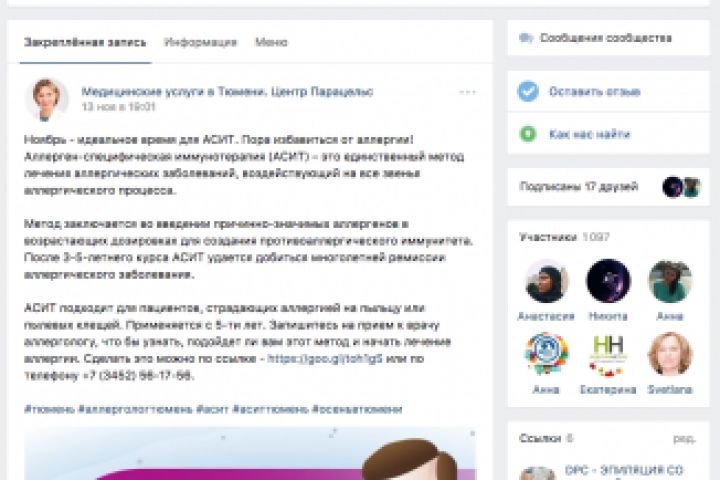Select the Закреплённая запись tab
720x480 pixels.
tap(85, 42)
